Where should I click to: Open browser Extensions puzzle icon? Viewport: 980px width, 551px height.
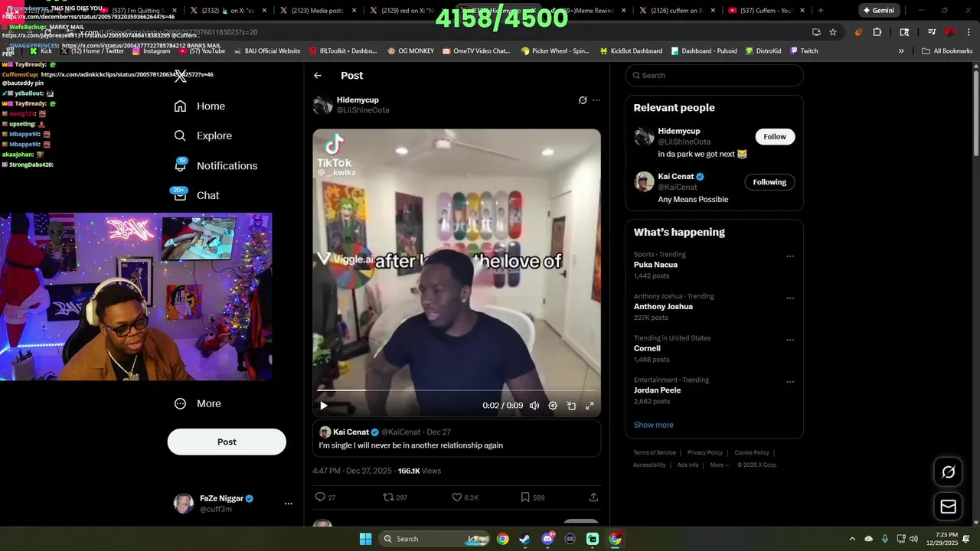coord(877,32)
